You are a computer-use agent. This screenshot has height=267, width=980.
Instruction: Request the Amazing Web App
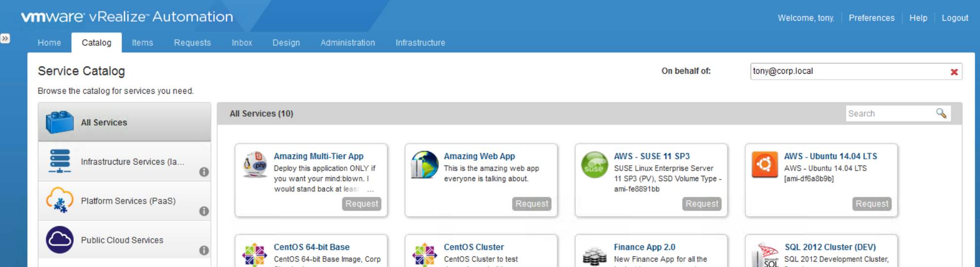532,204
